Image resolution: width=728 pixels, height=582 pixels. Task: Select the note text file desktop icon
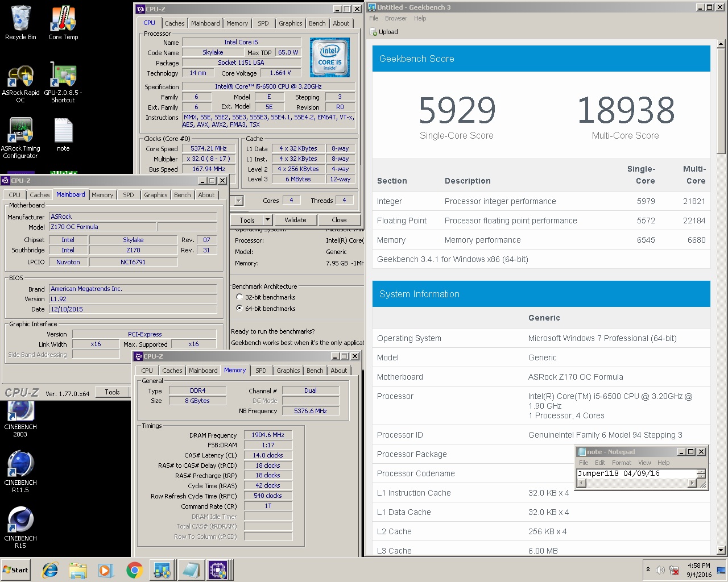tap(63, 135)
